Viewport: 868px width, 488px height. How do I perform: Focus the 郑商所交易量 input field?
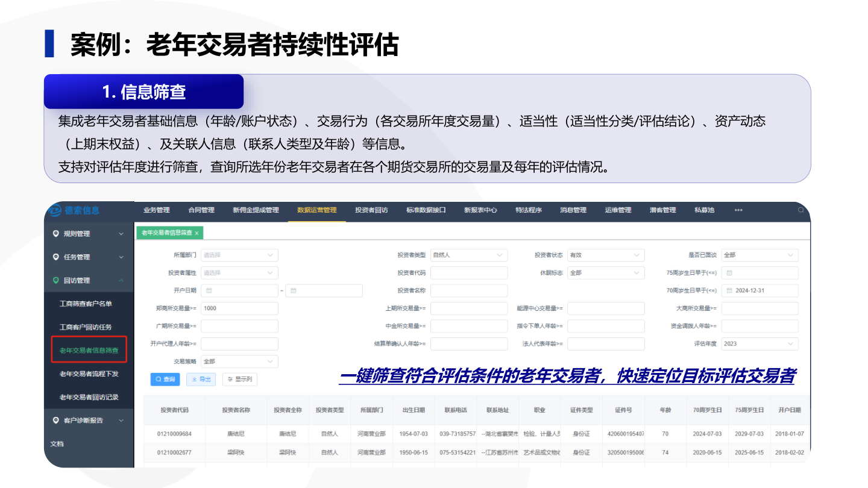point(239,308)
